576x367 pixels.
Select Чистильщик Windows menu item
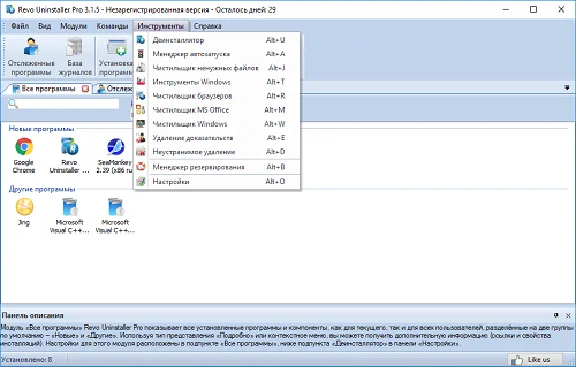(x=217, y=124)
